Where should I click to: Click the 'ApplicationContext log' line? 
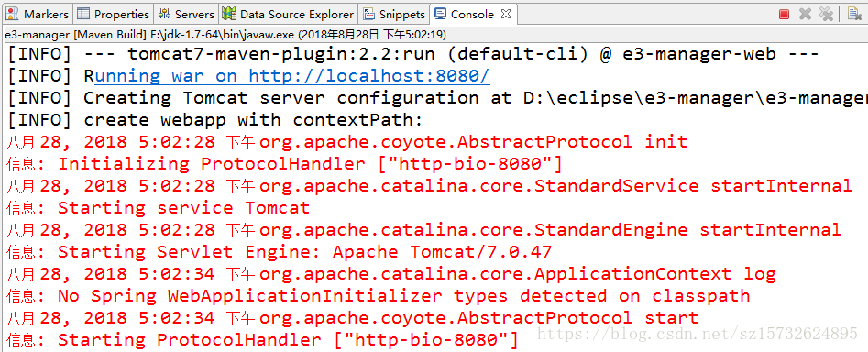[391, 274]
